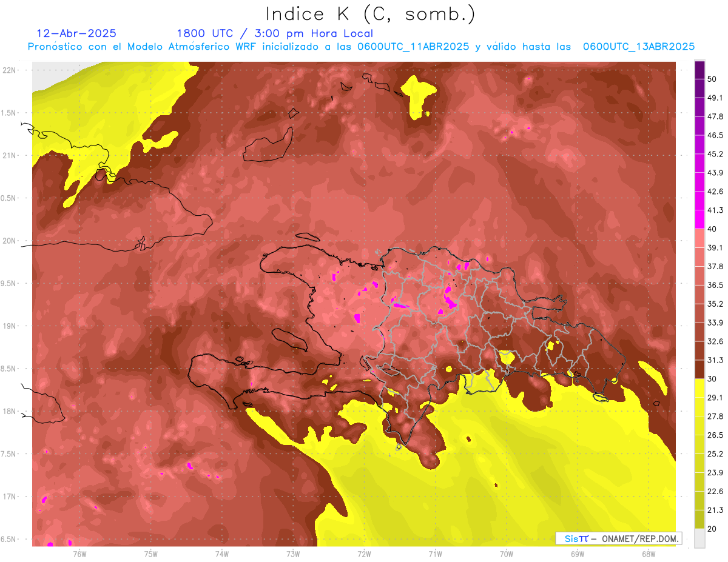Click legend value '25.2'
Image resolution: width=728 pixels, height=562 pixels.
tap(715, 454)
